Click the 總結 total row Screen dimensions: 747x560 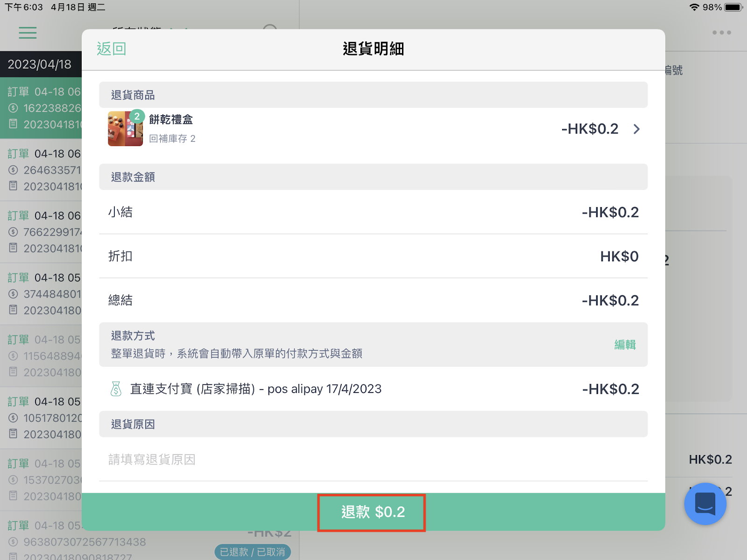point(373,300)
